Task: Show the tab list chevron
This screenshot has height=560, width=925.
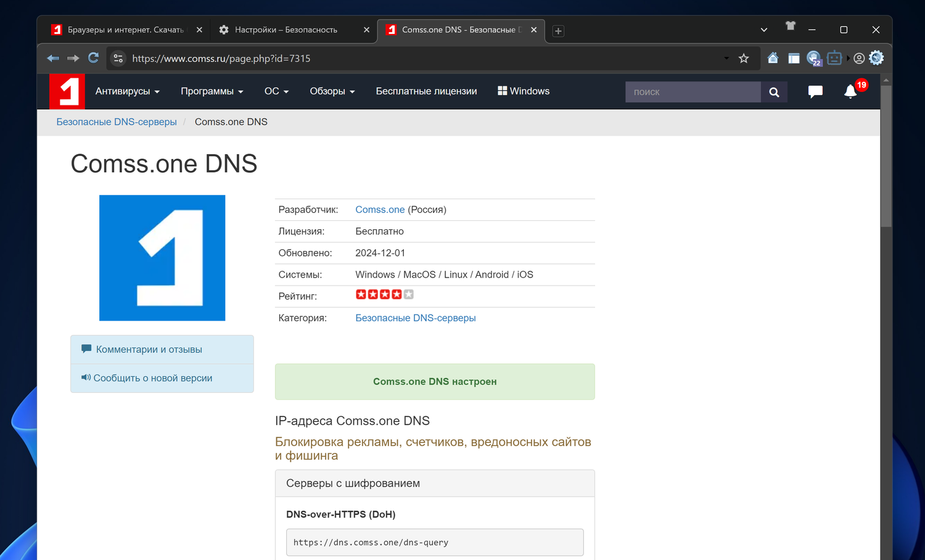Action: (764, 30)
